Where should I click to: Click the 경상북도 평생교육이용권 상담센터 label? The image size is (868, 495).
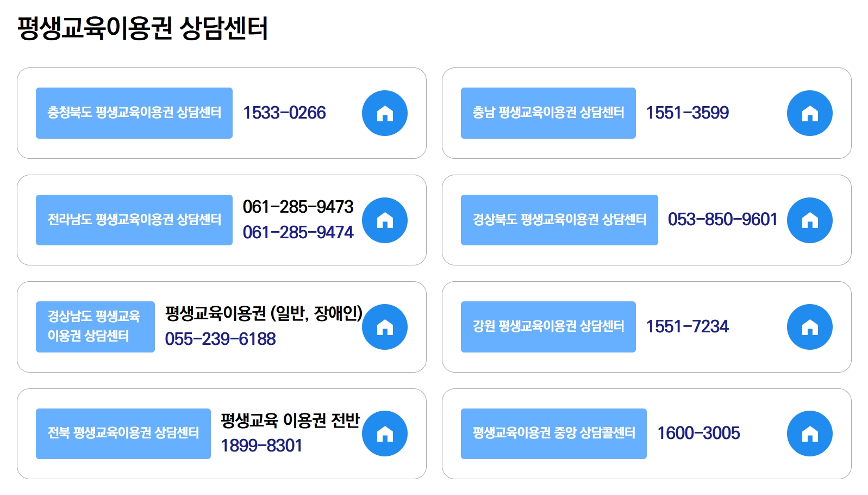pyautogui.click(x=559, y=220)
